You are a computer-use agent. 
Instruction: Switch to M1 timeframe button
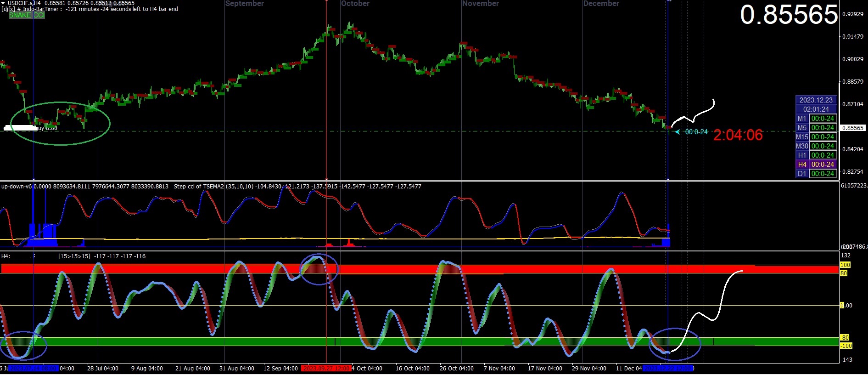[x=802, y=119]
